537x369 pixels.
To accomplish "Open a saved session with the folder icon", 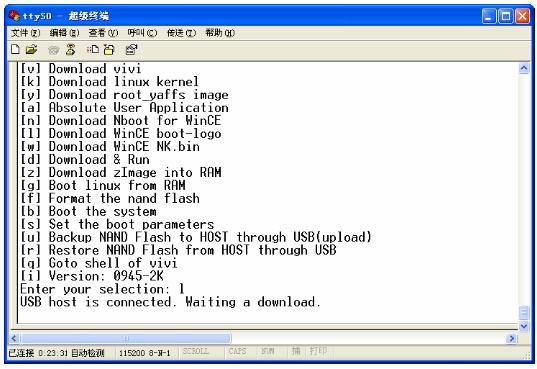I will [32, 49].
